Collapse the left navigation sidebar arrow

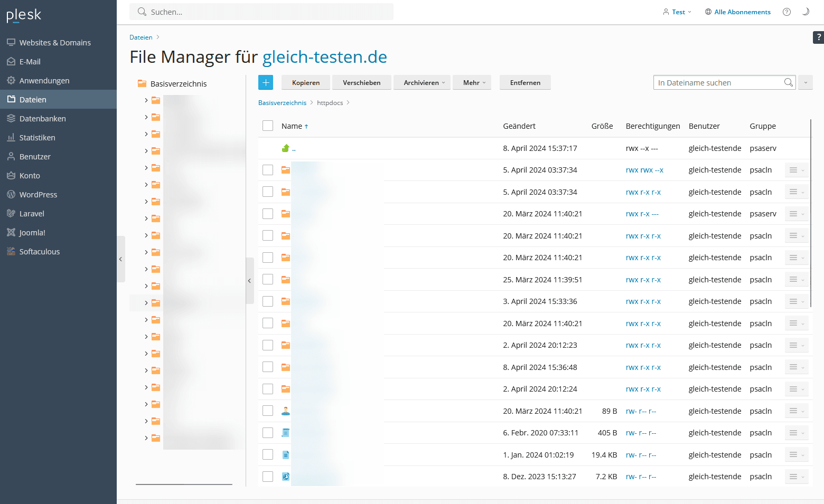coord(120,259)
